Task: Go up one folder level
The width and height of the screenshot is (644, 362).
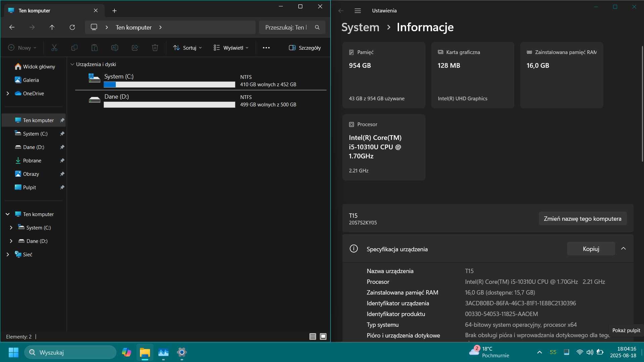Action: pos(52,27)
